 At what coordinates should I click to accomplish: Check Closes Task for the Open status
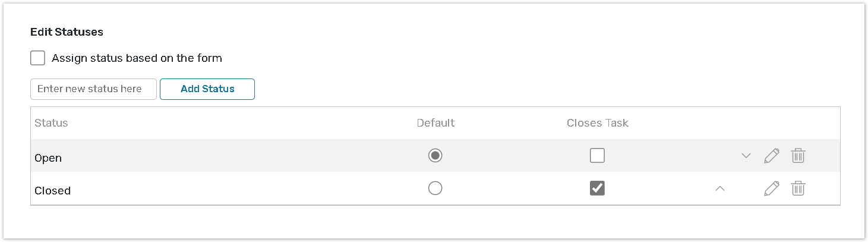point(597,156)
